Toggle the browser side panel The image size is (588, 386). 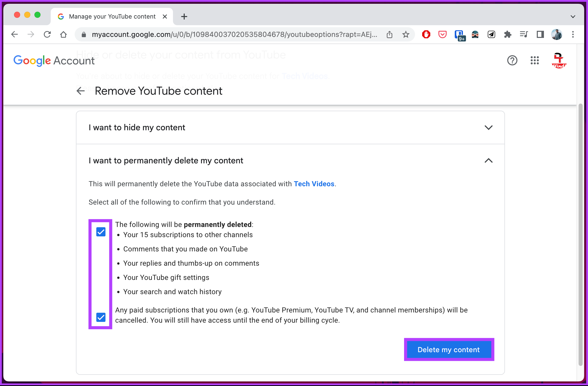coord(540,34)
